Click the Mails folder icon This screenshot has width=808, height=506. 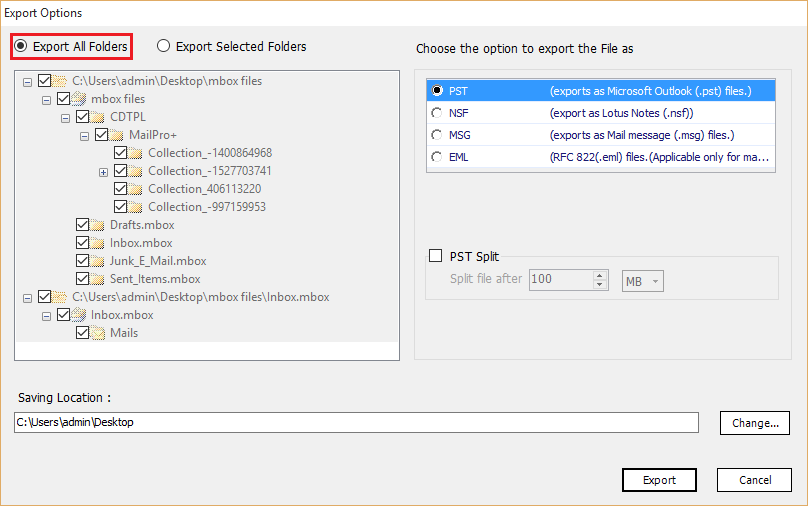click(98, 333)
